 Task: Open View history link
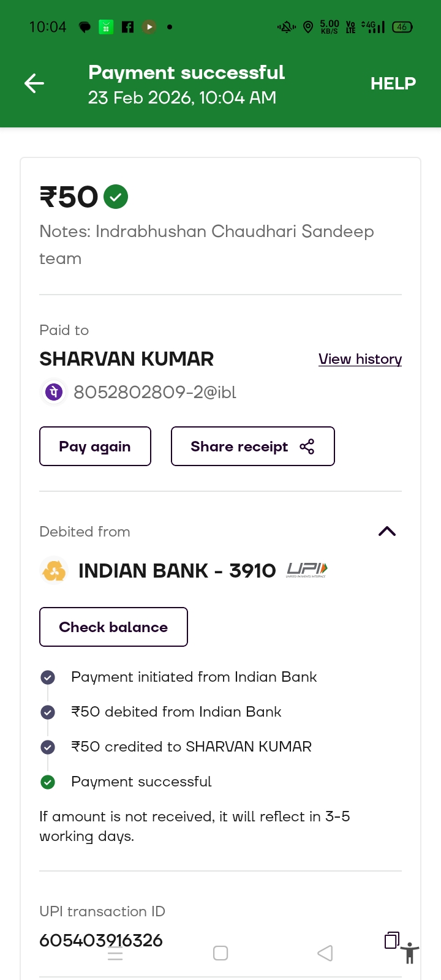pos(360,359)
